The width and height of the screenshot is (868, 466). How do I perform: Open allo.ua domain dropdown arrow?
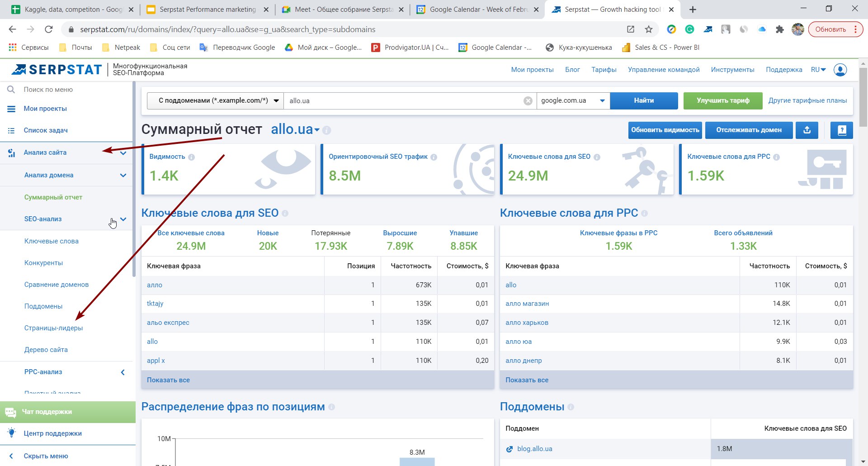tap(317, 130)
